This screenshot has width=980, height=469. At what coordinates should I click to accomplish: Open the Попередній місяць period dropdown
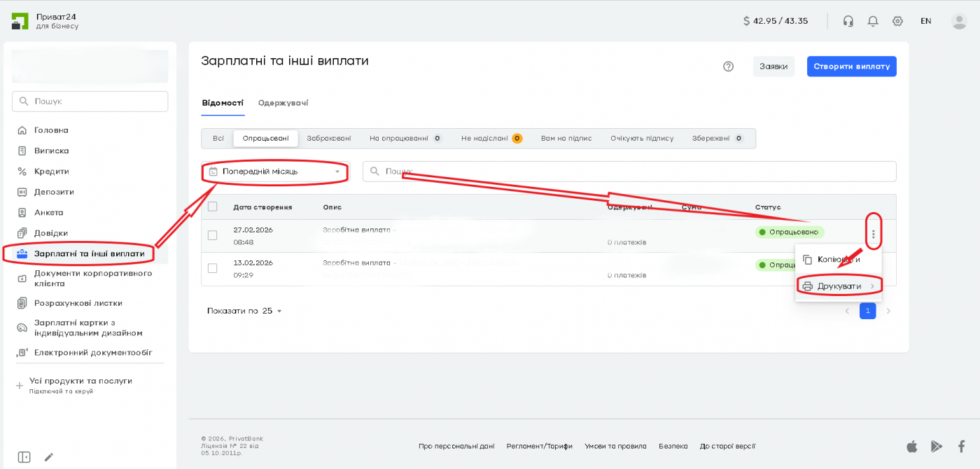(x=274, y=171)
